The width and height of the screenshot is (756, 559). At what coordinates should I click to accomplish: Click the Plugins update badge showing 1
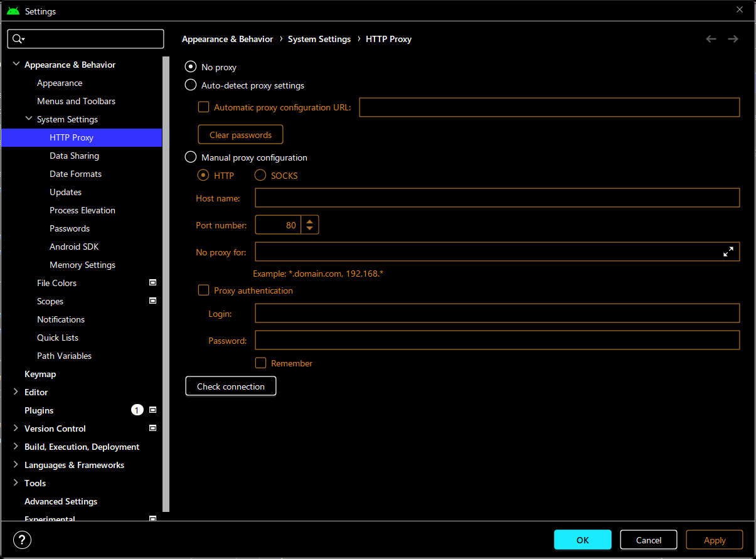click(x=137, y=410)
